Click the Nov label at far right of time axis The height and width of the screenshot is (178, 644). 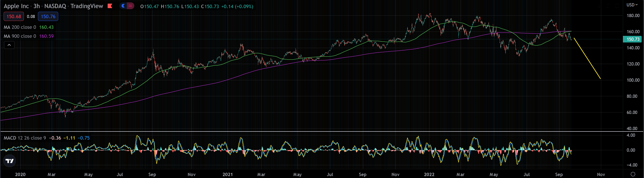[601, 175]
